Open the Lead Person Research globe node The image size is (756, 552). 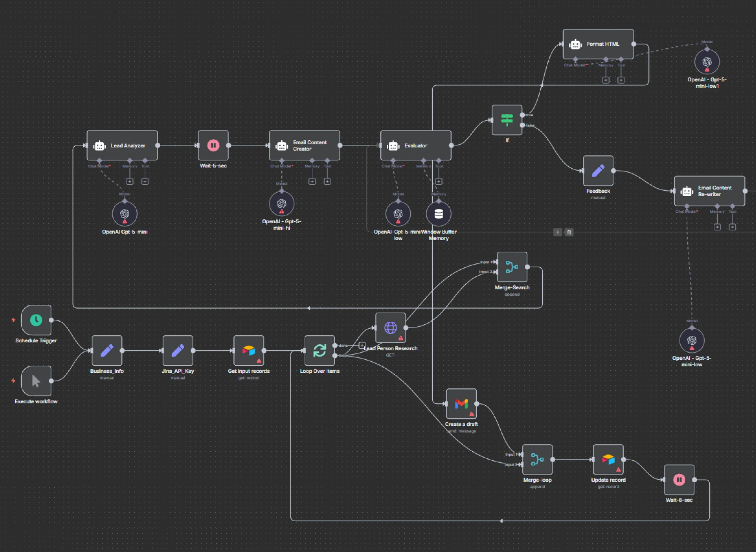(x=390, y=327)
